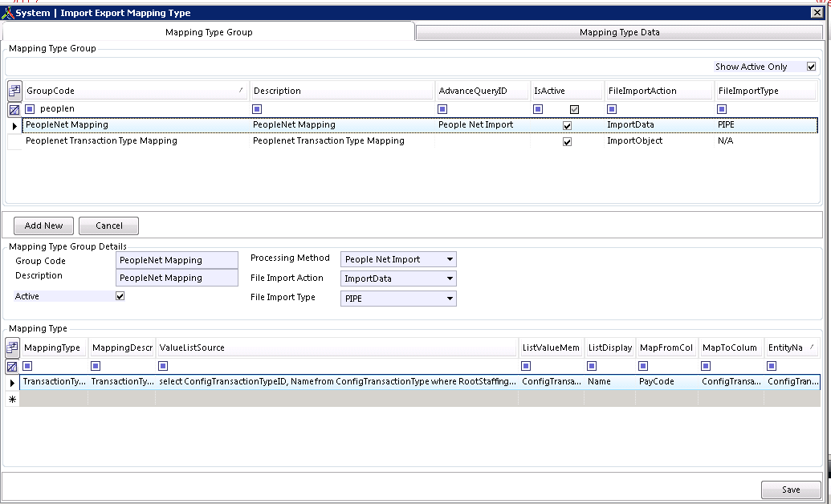This screenshot has width=831, height=504.
Task: Open MappingDescr filter operator icon
Action: pos(96,366)
